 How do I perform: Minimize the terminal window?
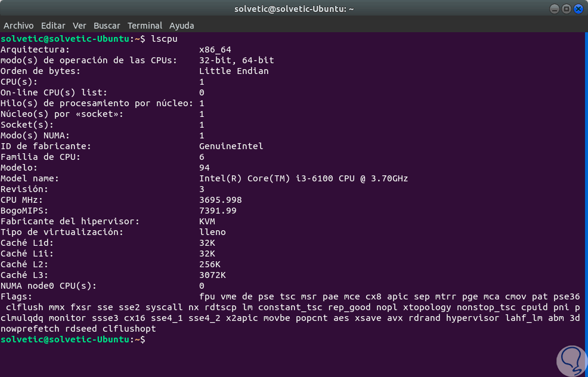(x=555, y=9)
